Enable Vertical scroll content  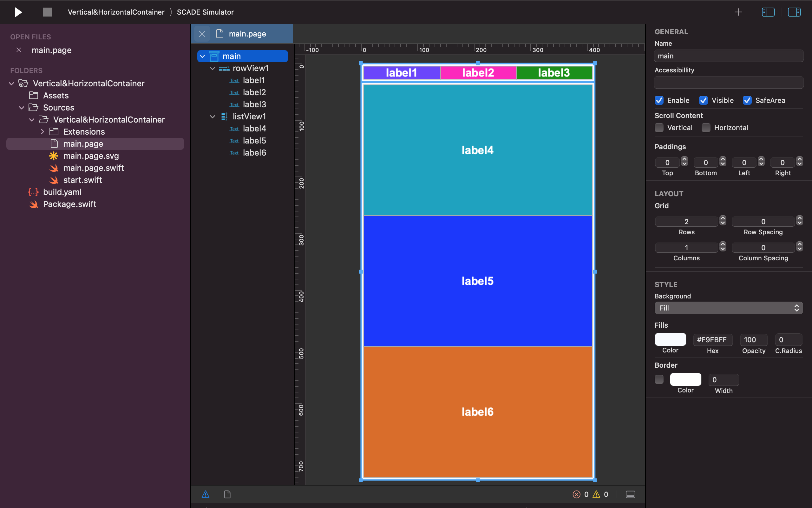coord(659,128)
